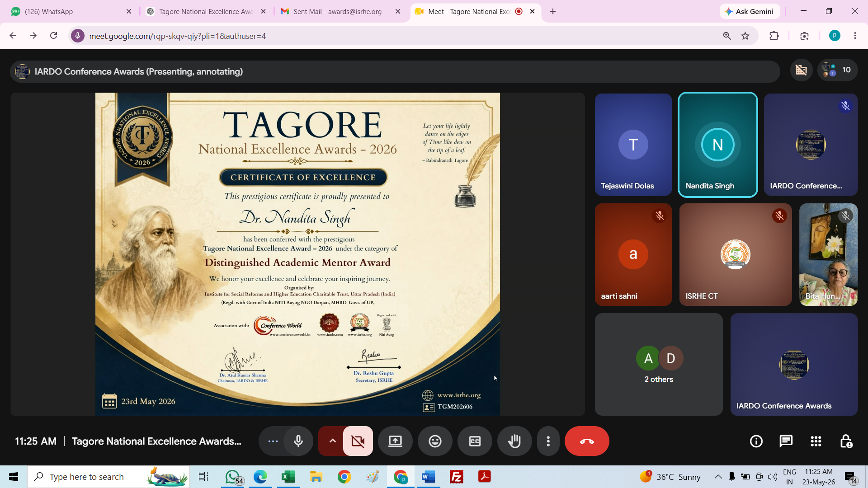The image size is (868, 488).
Task: Switch to Tagore National Excellence Awards tab
Action: click(206, 11)
